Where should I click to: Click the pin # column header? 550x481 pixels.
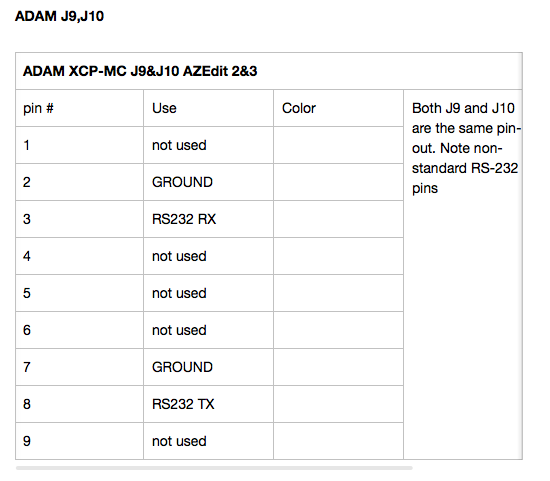pyautogui.click(x=80, y=108)
